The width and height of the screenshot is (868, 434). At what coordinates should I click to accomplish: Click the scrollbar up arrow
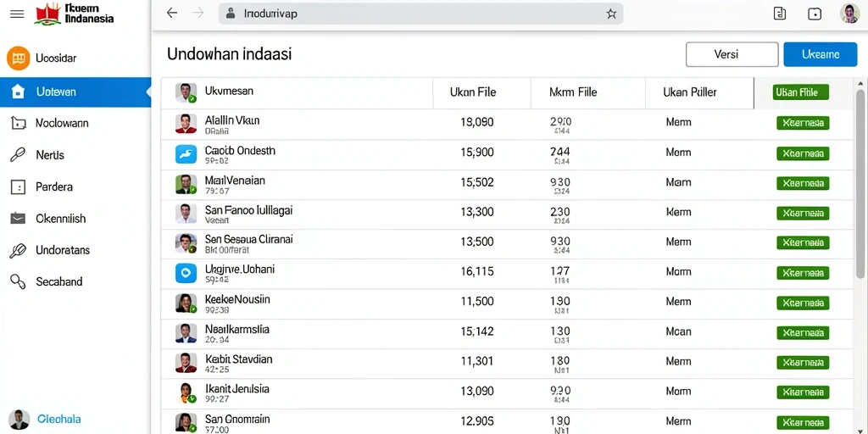pos(860,84)
